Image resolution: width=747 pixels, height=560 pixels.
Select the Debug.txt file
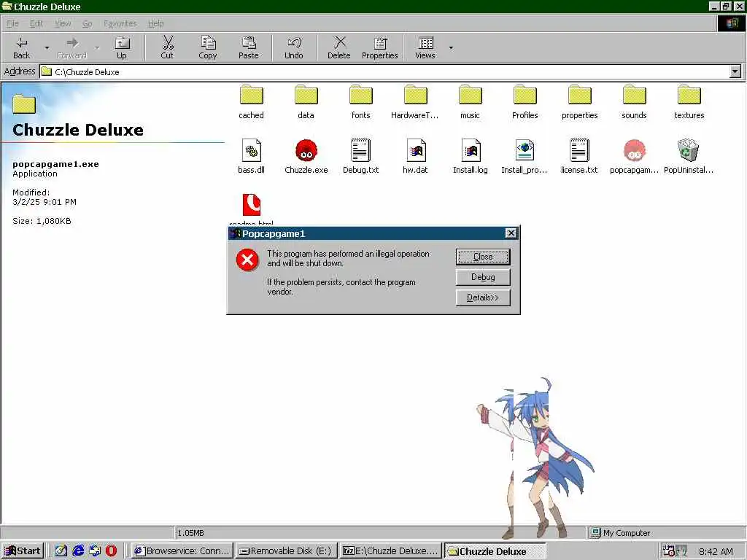pos(360,156)
